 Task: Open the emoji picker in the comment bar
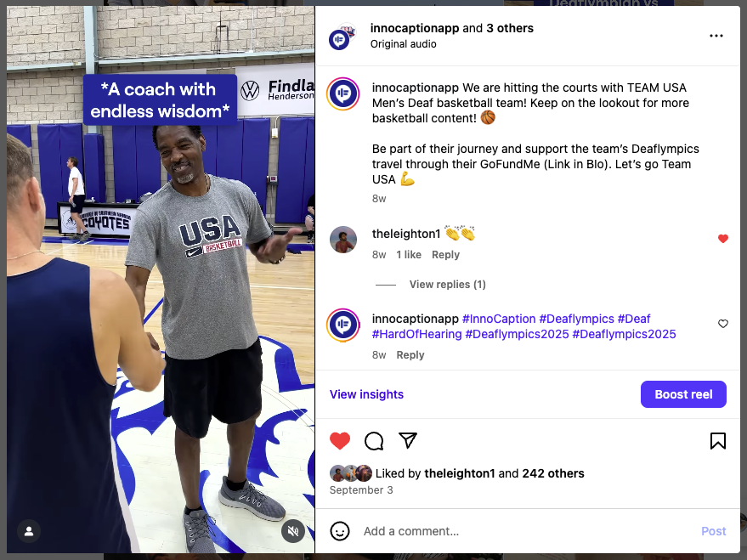click(340, 530)
